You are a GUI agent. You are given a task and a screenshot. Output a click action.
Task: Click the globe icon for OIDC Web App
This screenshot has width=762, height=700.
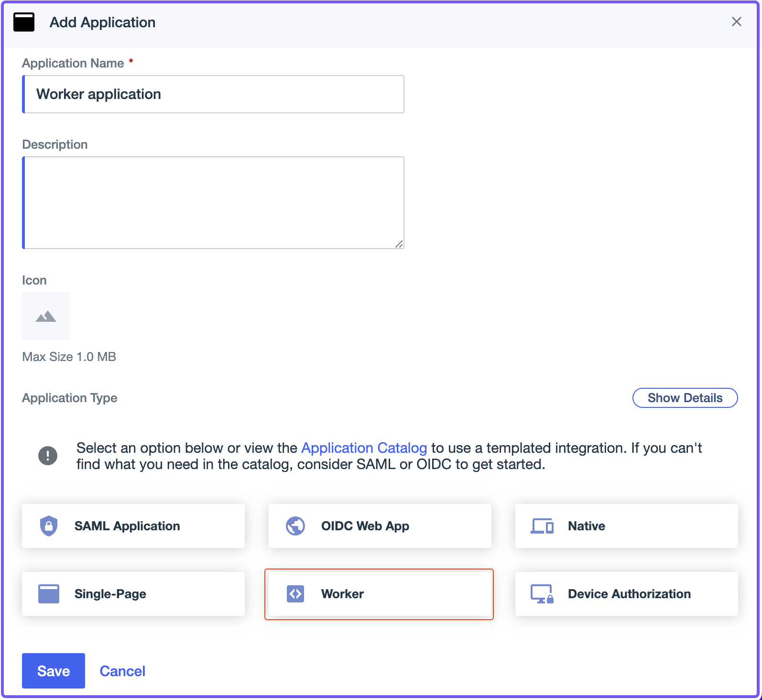[x=295, y=526]
